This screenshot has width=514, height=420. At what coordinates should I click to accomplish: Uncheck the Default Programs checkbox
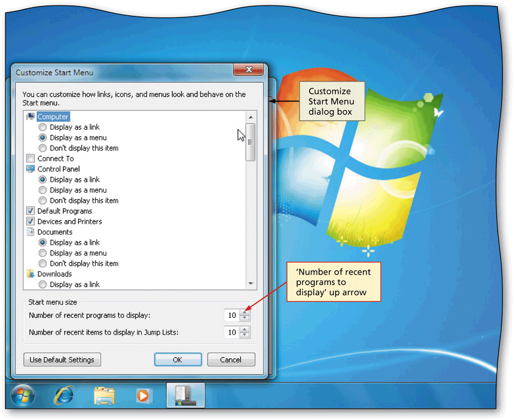[x=31, y=211]
